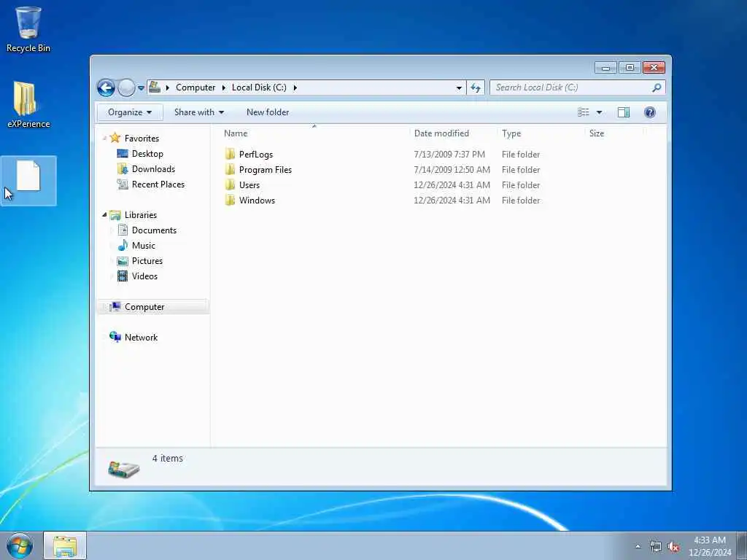Click the search magnifier icon
747x560 pixels.
click(657, 87)
